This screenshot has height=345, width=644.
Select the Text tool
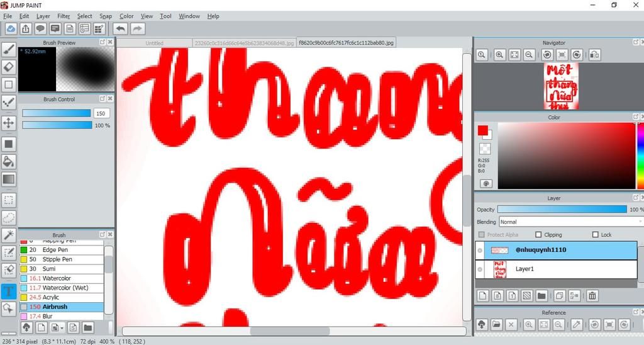(9, 291)
